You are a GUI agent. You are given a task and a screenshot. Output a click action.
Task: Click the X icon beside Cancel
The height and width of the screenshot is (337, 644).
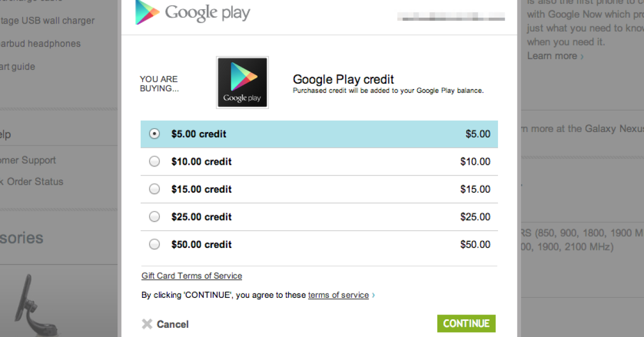point(147,324)
